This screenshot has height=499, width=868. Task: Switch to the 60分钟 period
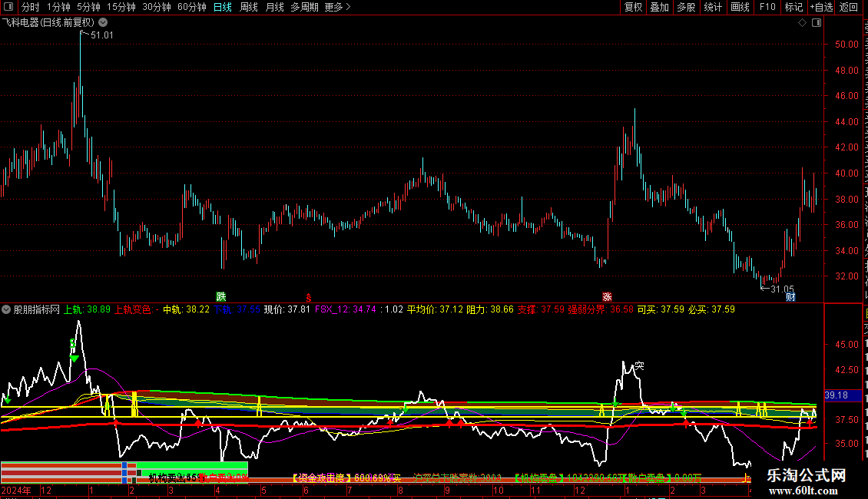click(x=192, y=7)
